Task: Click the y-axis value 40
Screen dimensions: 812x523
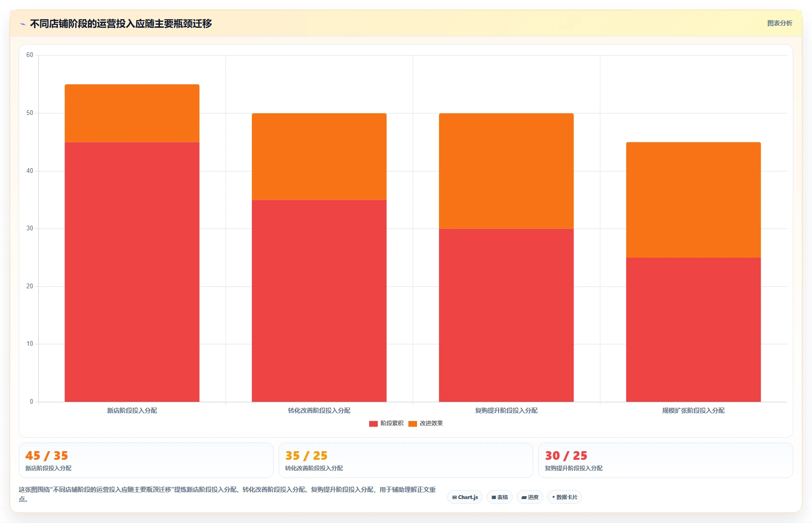Action: [x=30, y=171]
